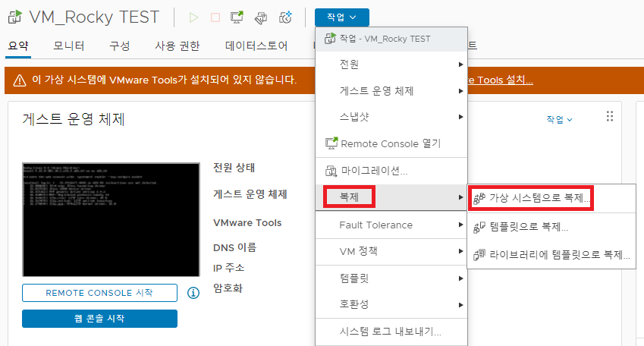Click the 암호화 label

pyautogui.click(x=228, y=288)
